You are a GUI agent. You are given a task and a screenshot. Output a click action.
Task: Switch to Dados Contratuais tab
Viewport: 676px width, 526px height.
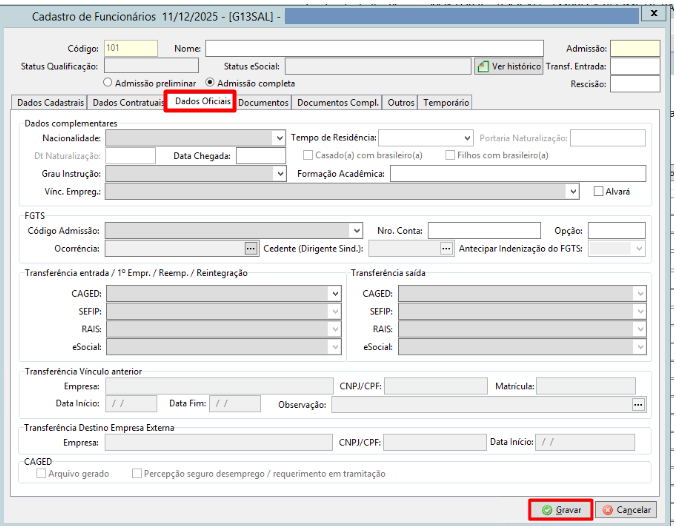(127, 103)
